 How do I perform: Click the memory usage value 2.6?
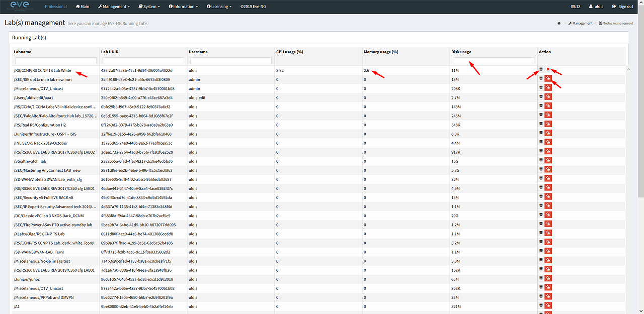[366, 70]
